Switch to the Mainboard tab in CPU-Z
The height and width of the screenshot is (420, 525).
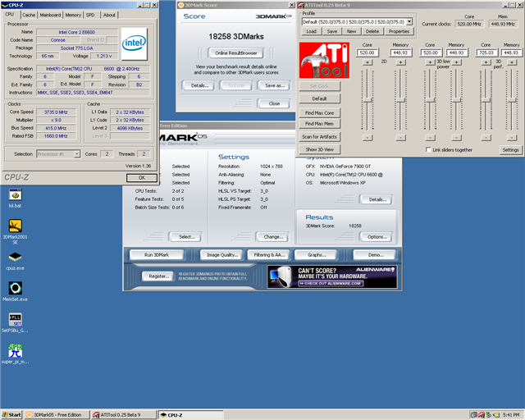50,15
